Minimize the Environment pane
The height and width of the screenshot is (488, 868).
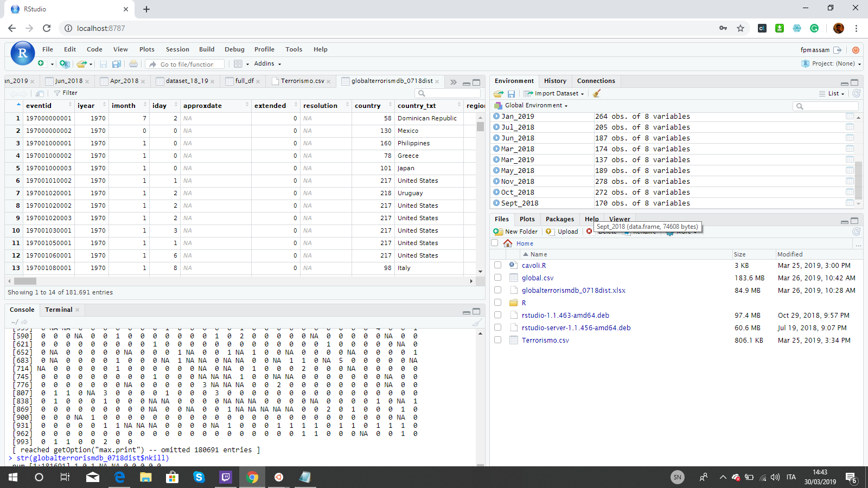click(845, 83)
